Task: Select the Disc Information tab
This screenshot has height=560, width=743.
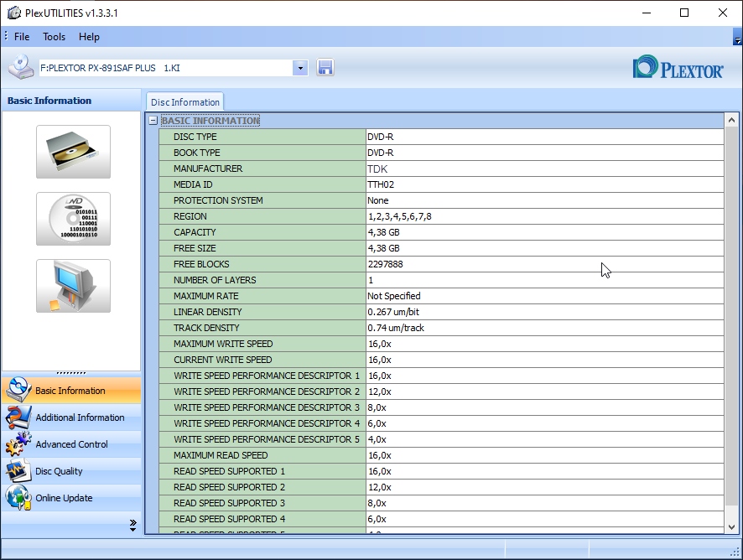Action: (x=184, y=102)
